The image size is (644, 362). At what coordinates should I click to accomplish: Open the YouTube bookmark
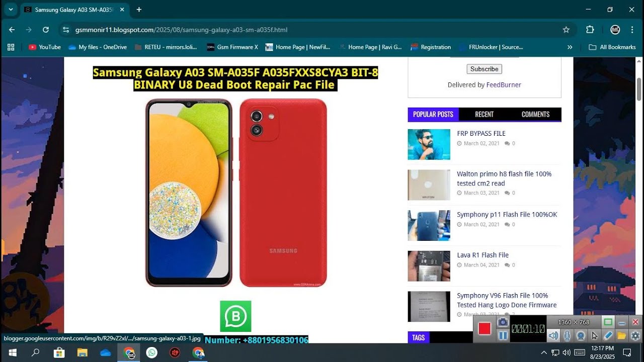click(45, 47)
